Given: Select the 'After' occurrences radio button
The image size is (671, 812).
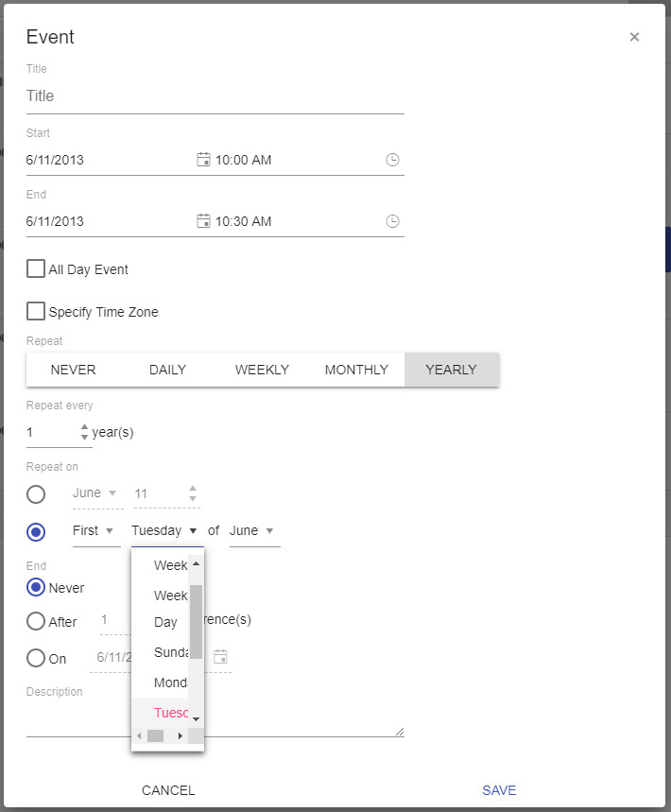Looking at the screenshot, I should tap(35, 622).
